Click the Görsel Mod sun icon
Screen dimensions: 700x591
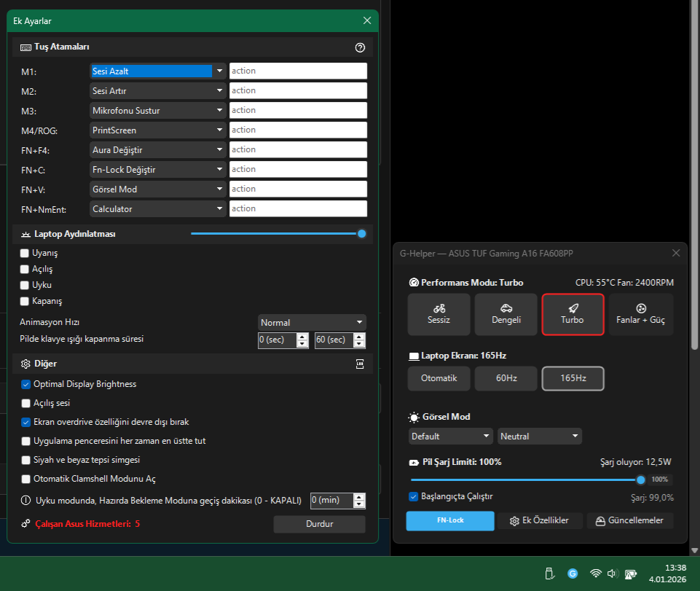pos(414,418)
